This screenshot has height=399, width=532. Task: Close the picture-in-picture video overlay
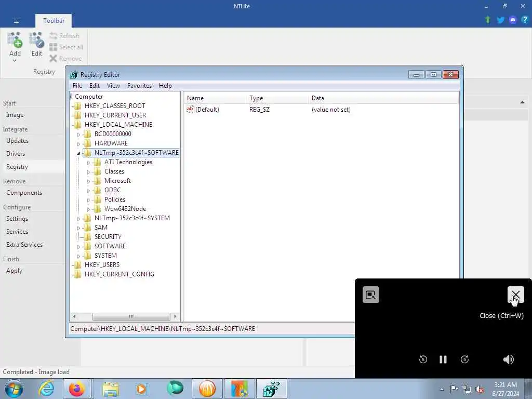[x=516, y=295]
